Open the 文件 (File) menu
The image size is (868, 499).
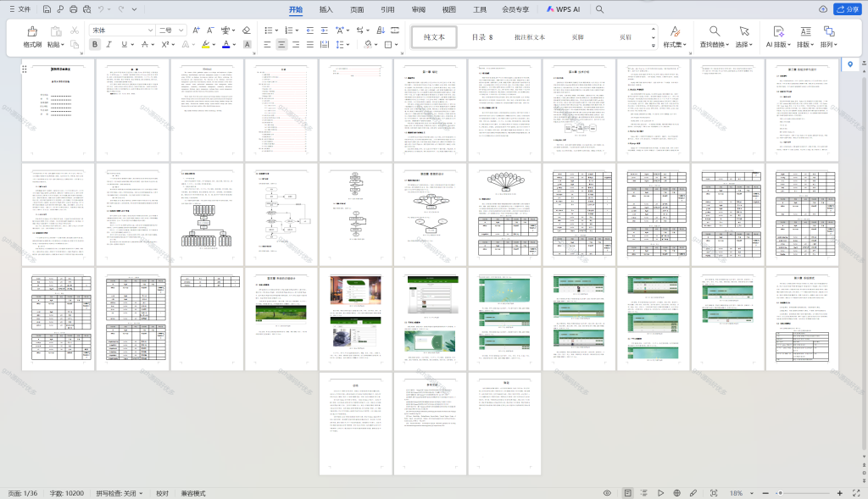20,9
